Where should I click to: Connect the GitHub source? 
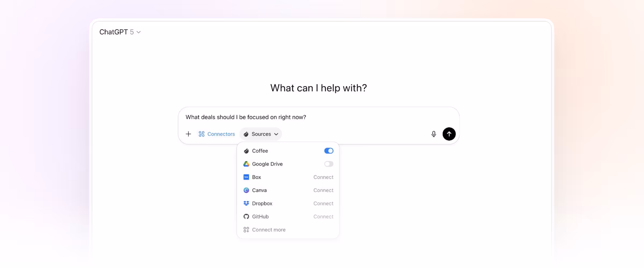(323, 217)
